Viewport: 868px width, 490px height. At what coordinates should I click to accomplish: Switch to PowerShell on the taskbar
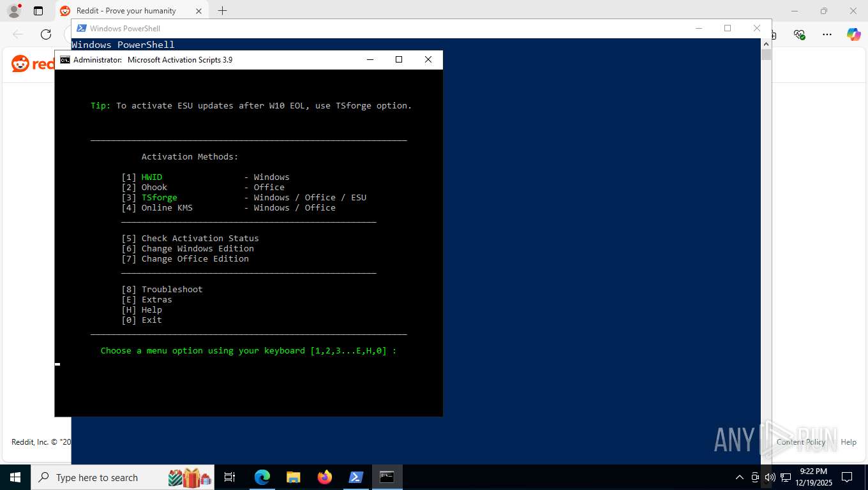(x=356, y=477)
